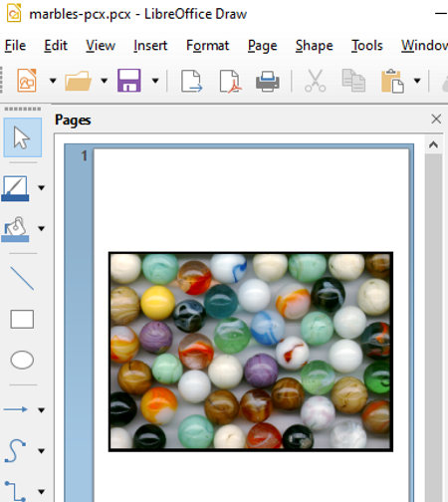Click the purple Save icon
Image resolution: width=448 pixels, height=502 pixels.
click(129, 81)
